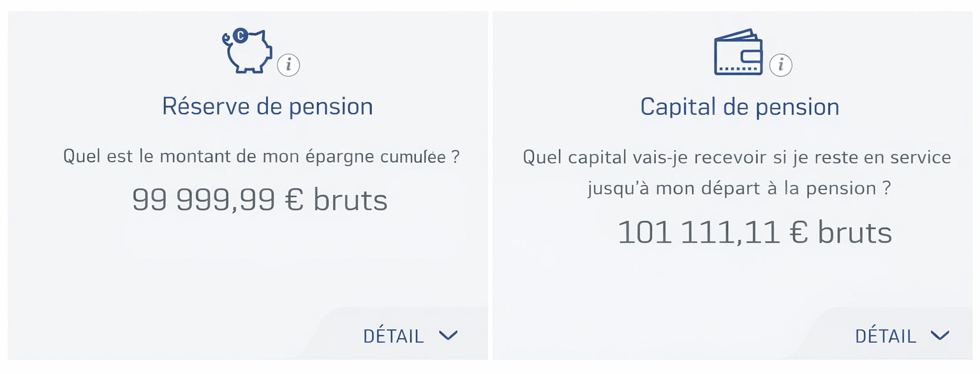980x374 pixels.
Task: Click DÉTAIL label under Capital de pension
Action: click(x=886, y=336)
